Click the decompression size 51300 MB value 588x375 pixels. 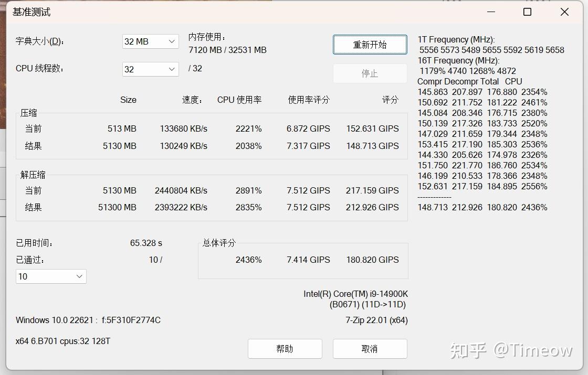click(x=117, y=207)
